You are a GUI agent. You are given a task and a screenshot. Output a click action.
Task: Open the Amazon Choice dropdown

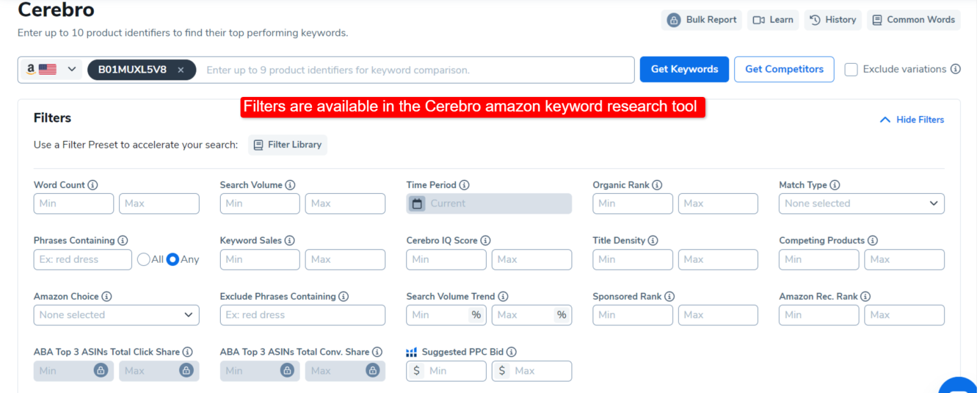coord(116,315)
